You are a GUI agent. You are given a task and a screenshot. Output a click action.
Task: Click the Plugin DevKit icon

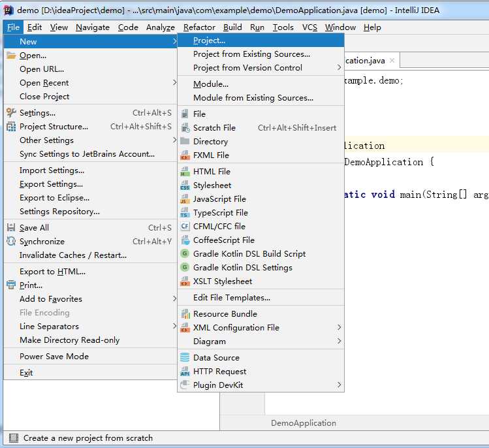click(185, 385)
